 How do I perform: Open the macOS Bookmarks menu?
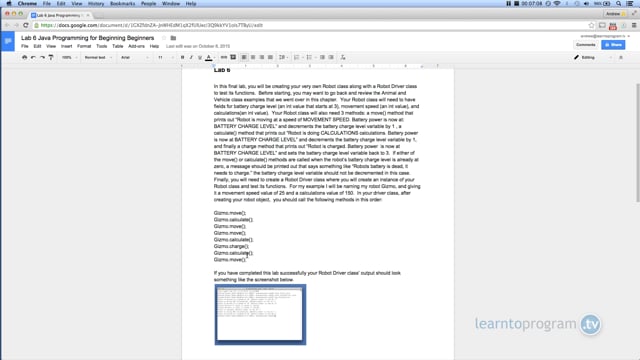[122, 4]
